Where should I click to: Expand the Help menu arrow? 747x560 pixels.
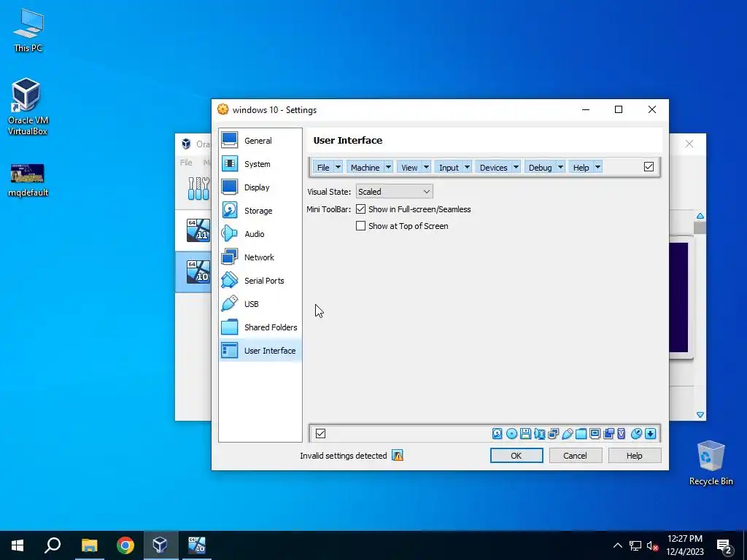(598, 167)
